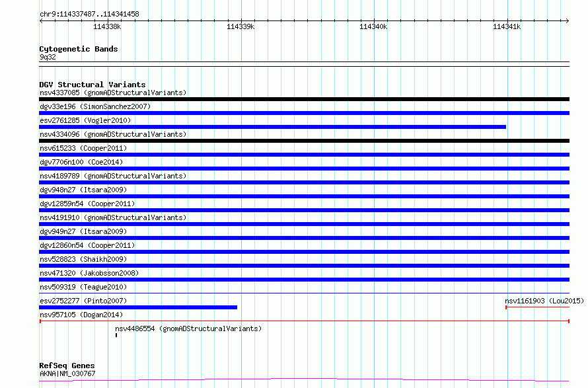Click the 114339k ruler position label
This screenshot has height=388, width=588.
click(x=240, y=26)
